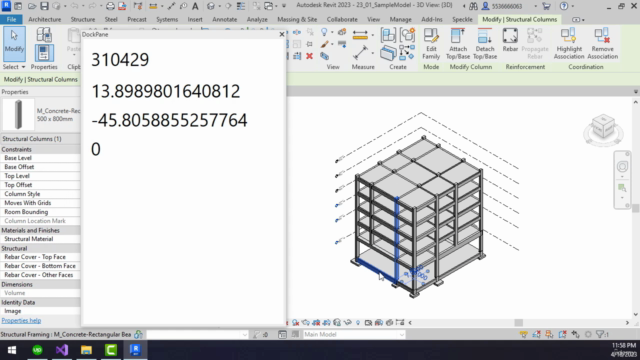The width and height of the screenshot is (640, 360).
Task: Open the user account dropdown 5536666063
Action: pyautogui.click(x=536, y=6)
